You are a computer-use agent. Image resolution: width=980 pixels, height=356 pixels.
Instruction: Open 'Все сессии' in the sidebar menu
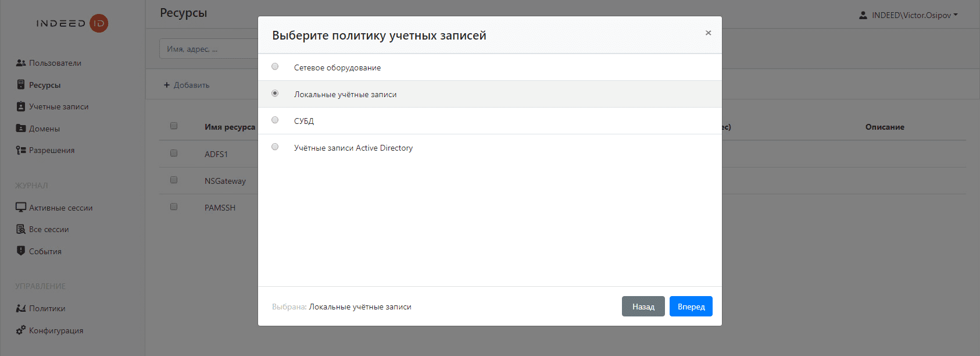coord(49,229)
